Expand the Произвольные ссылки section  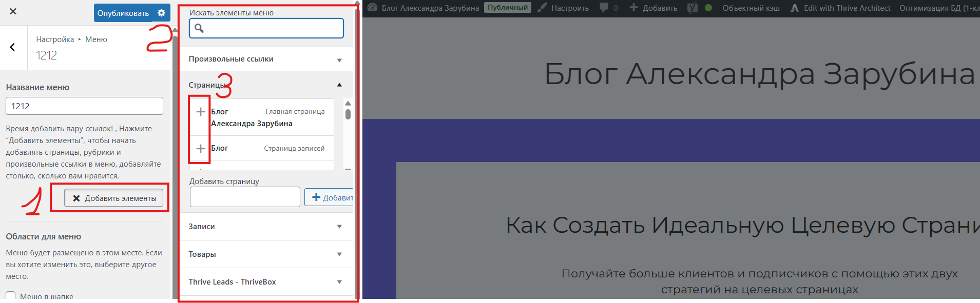[x=266, y=59]
